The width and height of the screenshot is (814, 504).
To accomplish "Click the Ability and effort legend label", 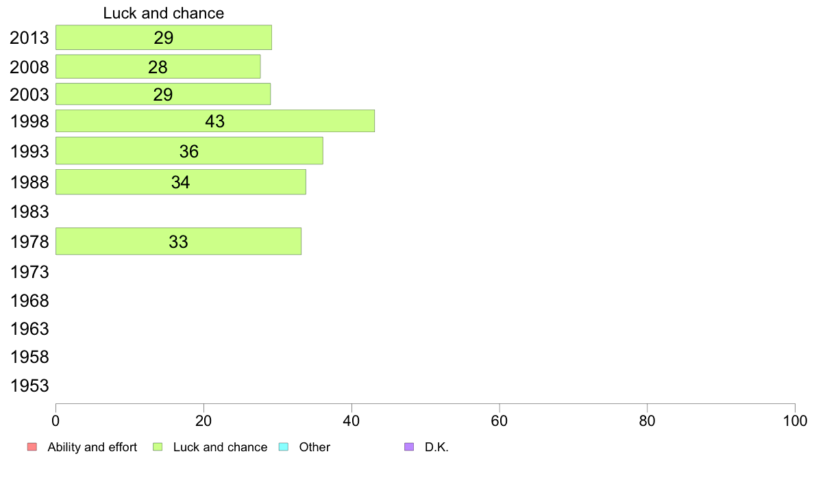I will pyautogui.click(x=92, y=447).
